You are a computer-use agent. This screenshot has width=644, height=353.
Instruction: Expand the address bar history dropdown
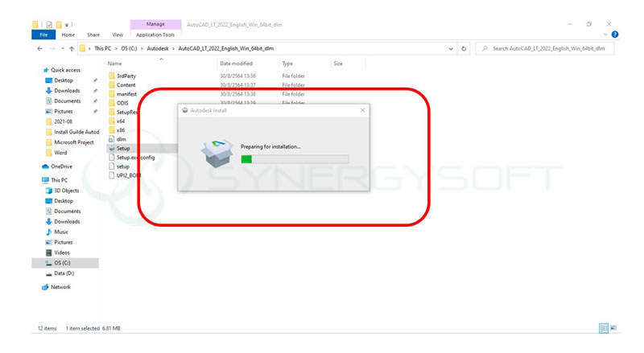click(451, 49)
